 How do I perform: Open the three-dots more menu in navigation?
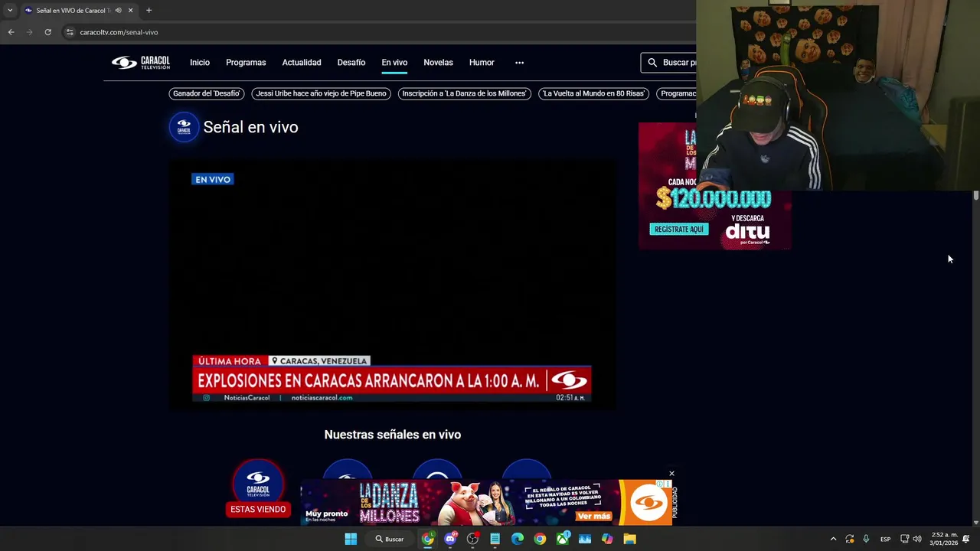(x=519, y=63)
